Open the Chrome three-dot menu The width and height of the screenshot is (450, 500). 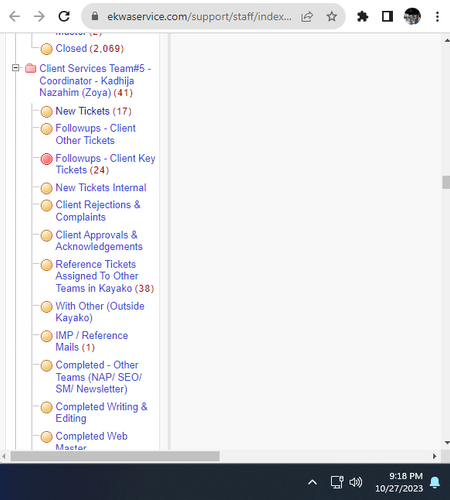pyautogui.click(x=437, y=16)
